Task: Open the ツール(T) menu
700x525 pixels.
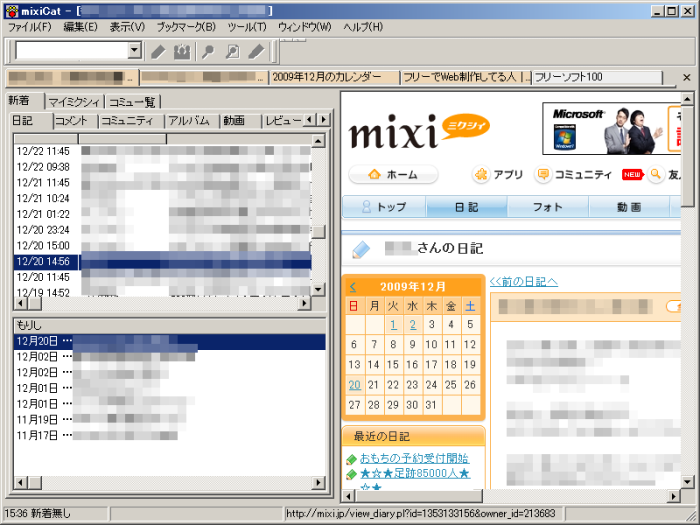Action: click(x=247, y=27)
